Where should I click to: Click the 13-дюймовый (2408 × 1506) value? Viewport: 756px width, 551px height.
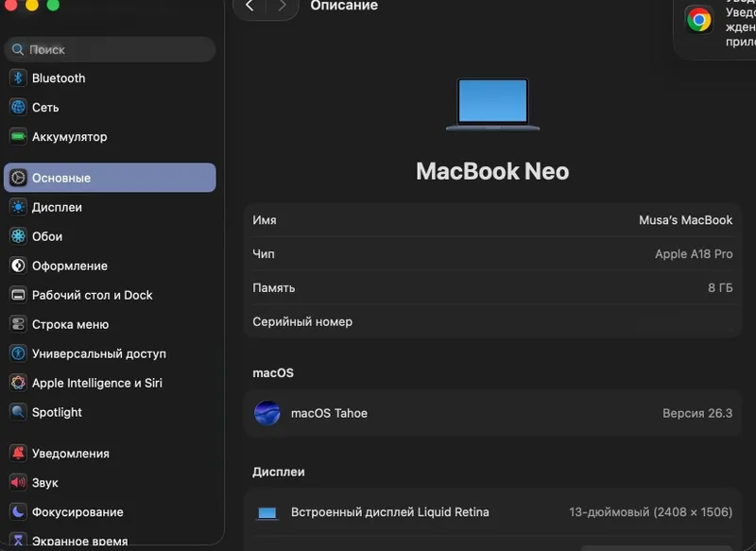pyautogui.click(x=651, y=512)
